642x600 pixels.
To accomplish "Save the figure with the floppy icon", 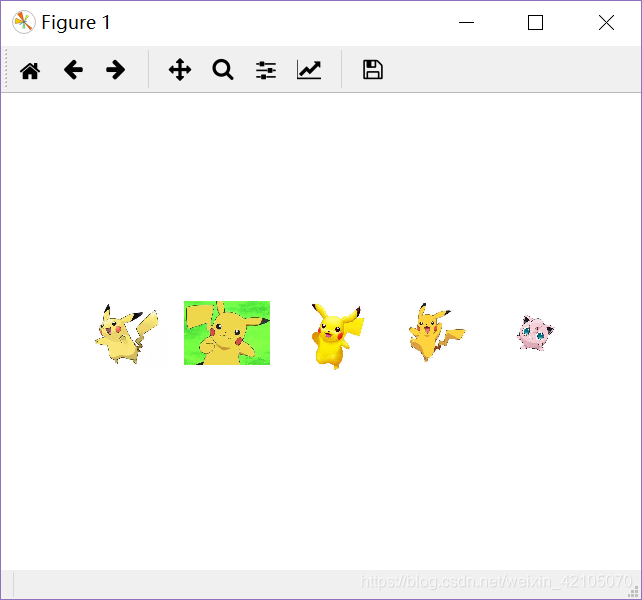I will coord(373,70).
